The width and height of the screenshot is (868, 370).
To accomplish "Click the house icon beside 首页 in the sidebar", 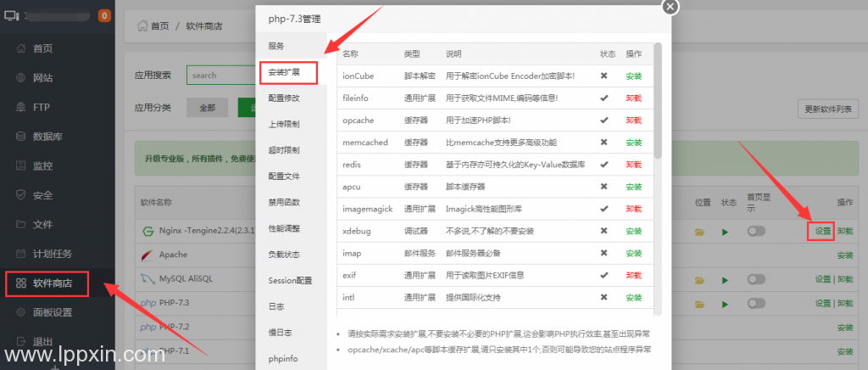I will (21, 48).
